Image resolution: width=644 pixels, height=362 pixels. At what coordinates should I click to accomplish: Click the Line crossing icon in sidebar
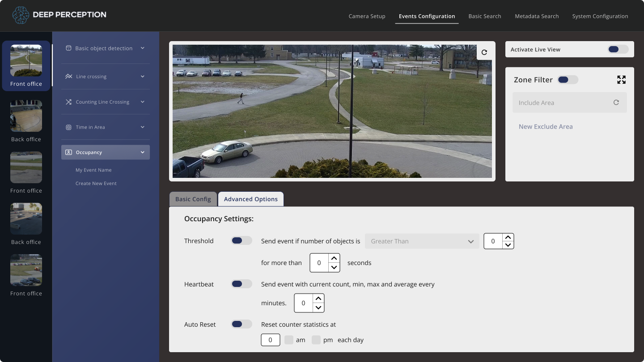pyautogui.click(x=68, y=76)
